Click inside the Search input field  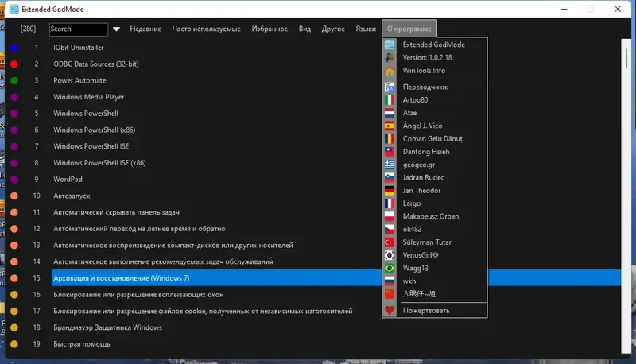click(79, 29)
